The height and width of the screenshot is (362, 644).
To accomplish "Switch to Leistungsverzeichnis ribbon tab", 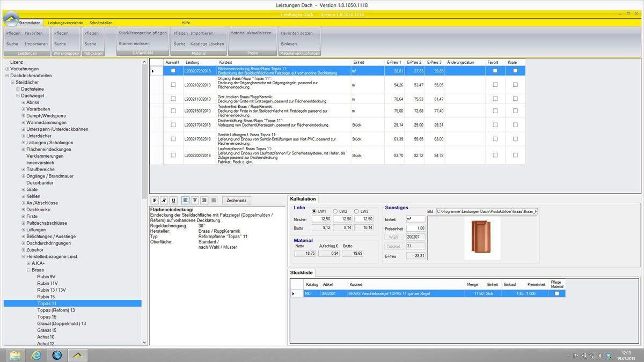I will coord(65,23).
